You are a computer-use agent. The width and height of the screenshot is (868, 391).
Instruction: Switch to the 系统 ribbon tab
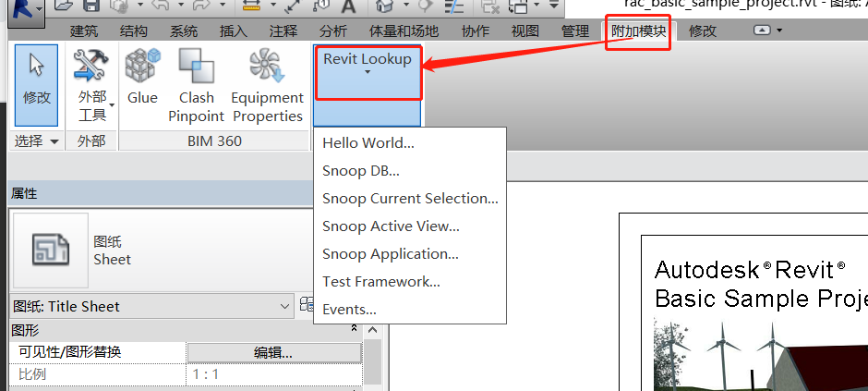coord(183,31)
